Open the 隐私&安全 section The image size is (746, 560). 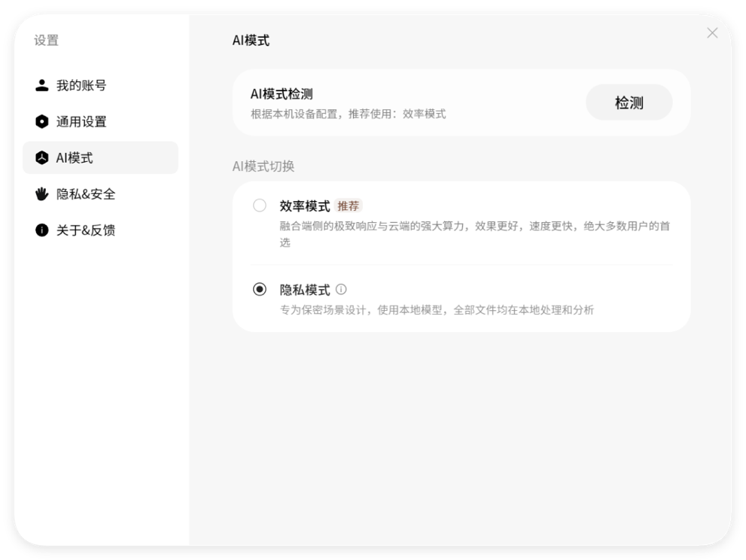point(100,193)
